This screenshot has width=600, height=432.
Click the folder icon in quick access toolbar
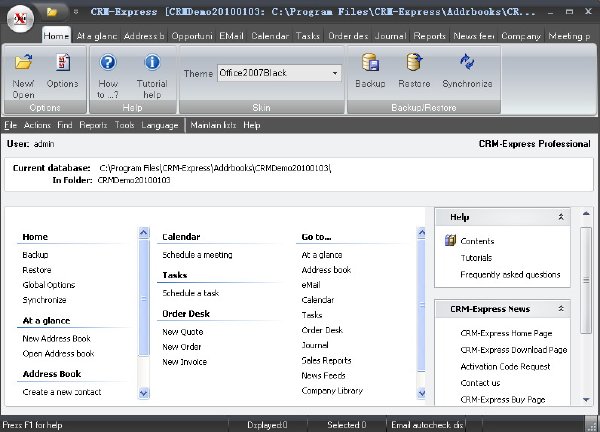(52, 12)
